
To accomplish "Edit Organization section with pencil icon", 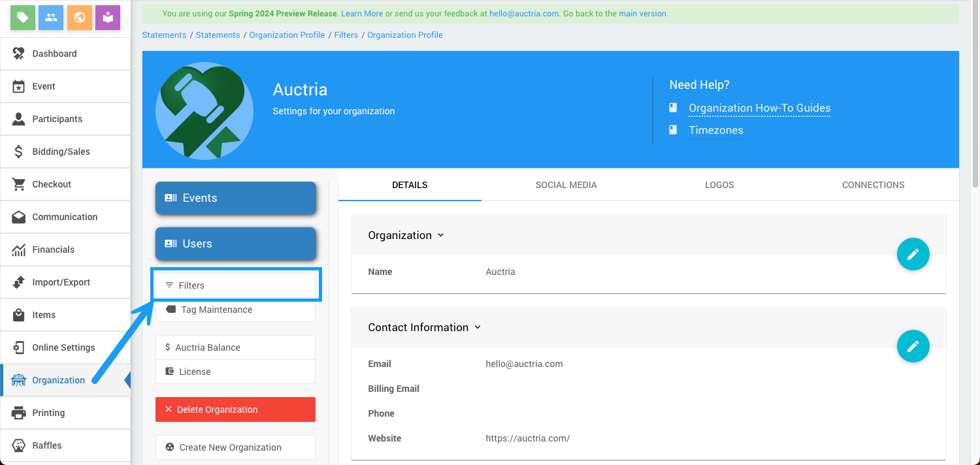I will tap(913, 254).
